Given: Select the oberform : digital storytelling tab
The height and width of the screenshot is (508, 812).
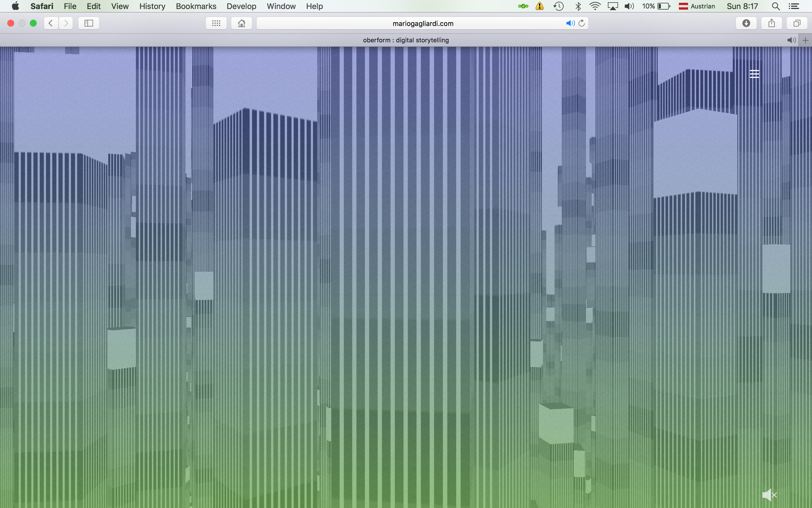Looking at the screenshot, I should pos(406,40).
